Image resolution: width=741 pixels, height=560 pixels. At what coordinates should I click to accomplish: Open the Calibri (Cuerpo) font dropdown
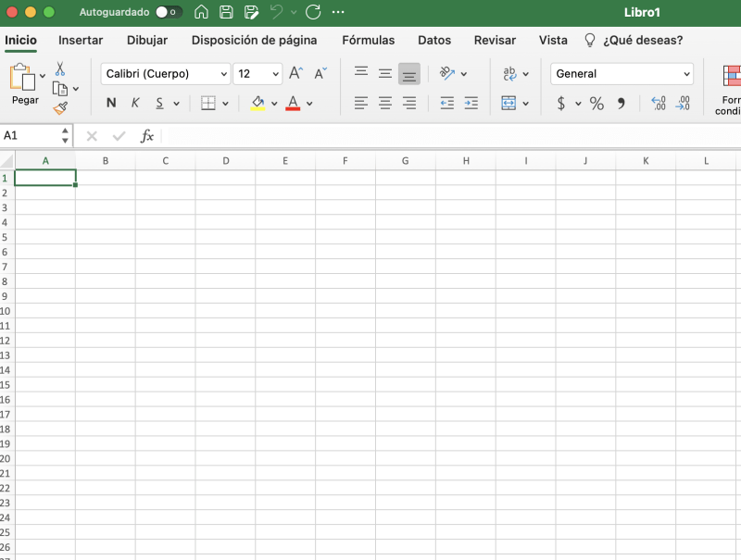click(x=165, y=74)
